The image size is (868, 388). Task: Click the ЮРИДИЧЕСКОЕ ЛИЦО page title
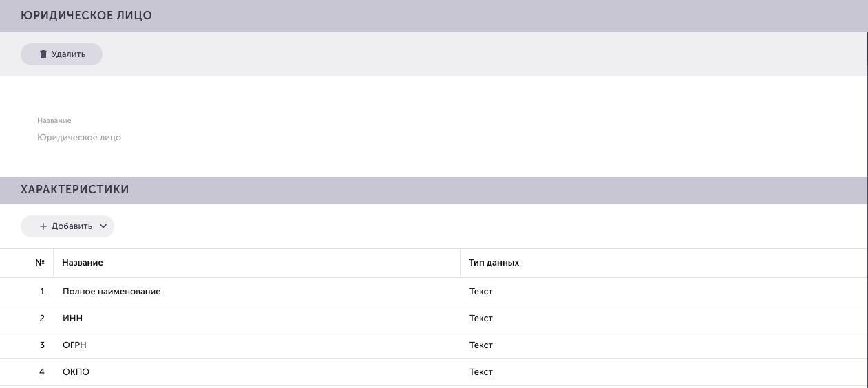point(86,16)
